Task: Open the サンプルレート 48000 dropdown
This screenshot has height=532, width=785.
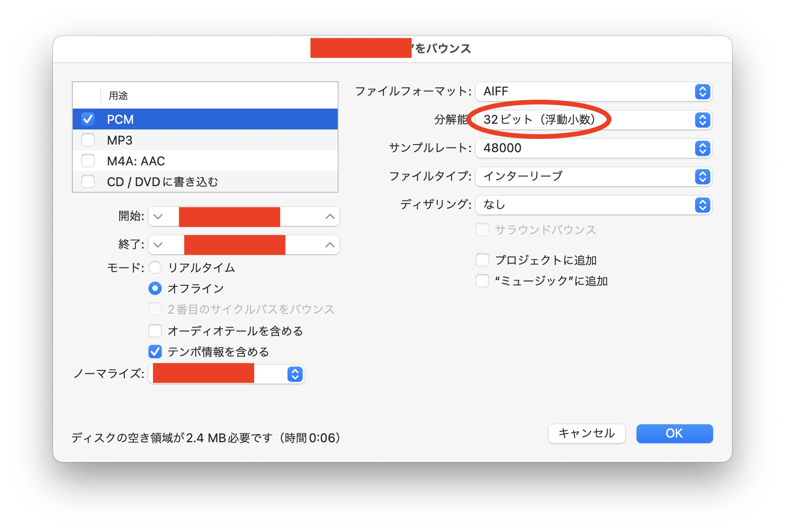Action: [x=593, y=148]
